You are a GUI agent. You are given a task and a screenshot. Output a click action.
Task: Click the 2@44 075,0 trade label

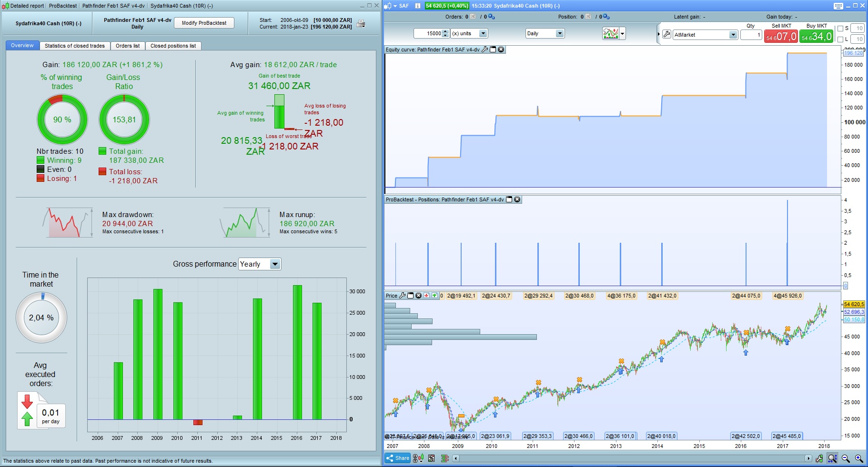pos(747,296)
